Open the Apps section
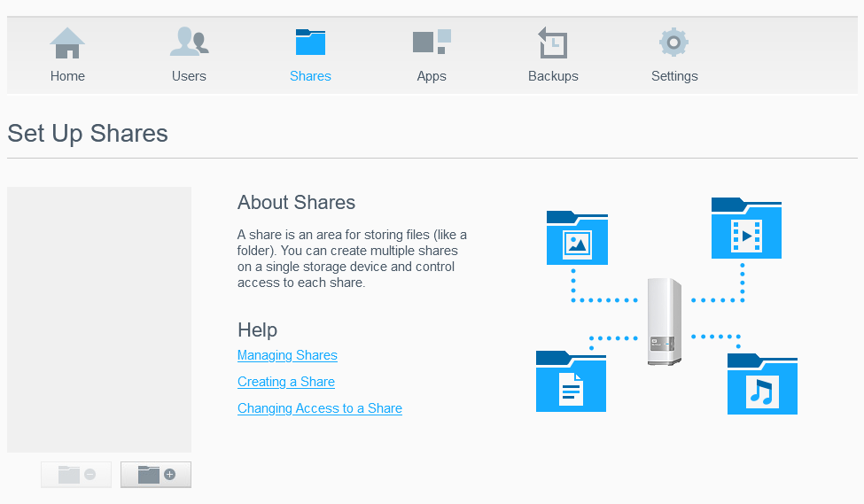This screenshot has width=864, height=504. pyautogui.click(x=432, y=55)
